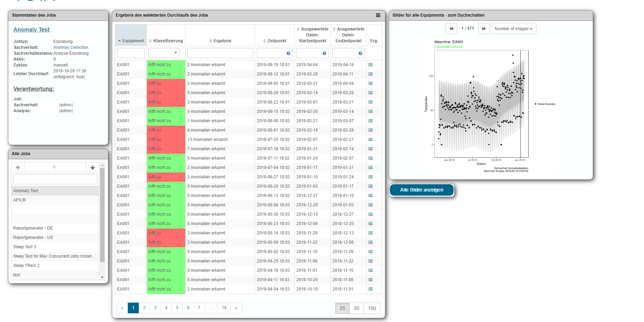Open the Number of images dropdown
This screenshot has width=644, height=322.
[x=513, y=29]
